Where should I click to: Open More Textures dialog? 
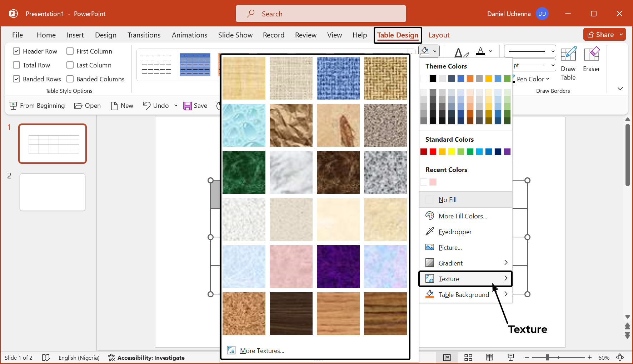click(x=262, y=351)
